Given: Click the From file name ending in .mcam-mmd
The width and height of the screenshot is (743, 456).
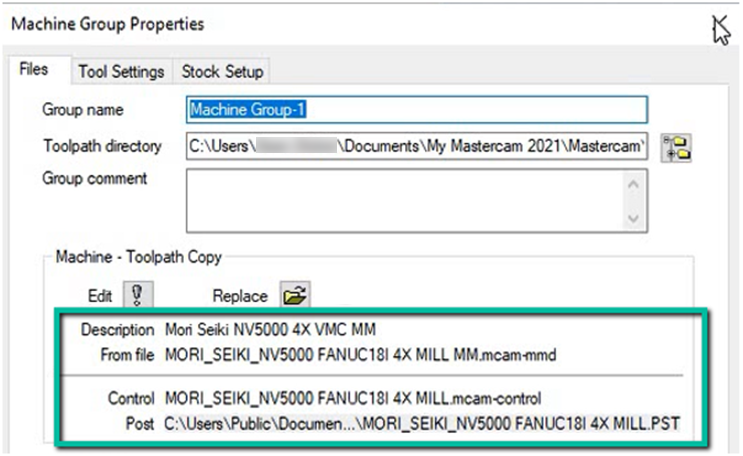Looking at the screenshot, I should (x=360, y=355).
